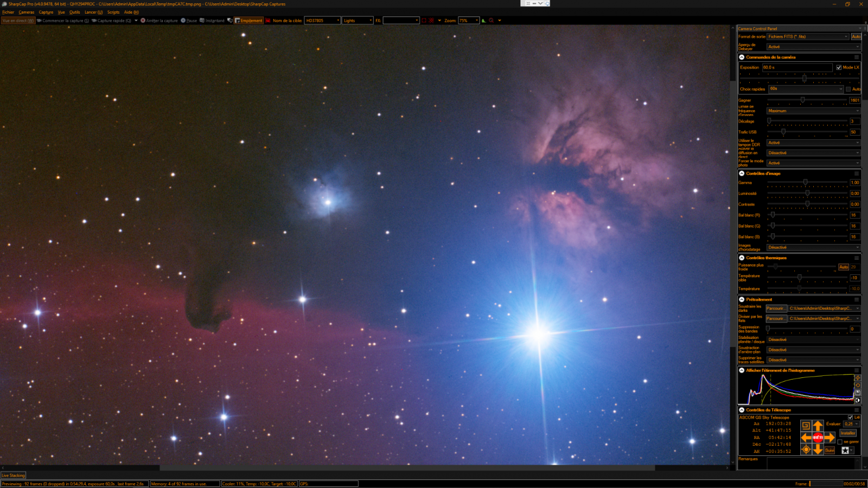Screen dimensions: 868x488
Task: Click the Gagner gain slider handle
Action: tap(802, 100)
